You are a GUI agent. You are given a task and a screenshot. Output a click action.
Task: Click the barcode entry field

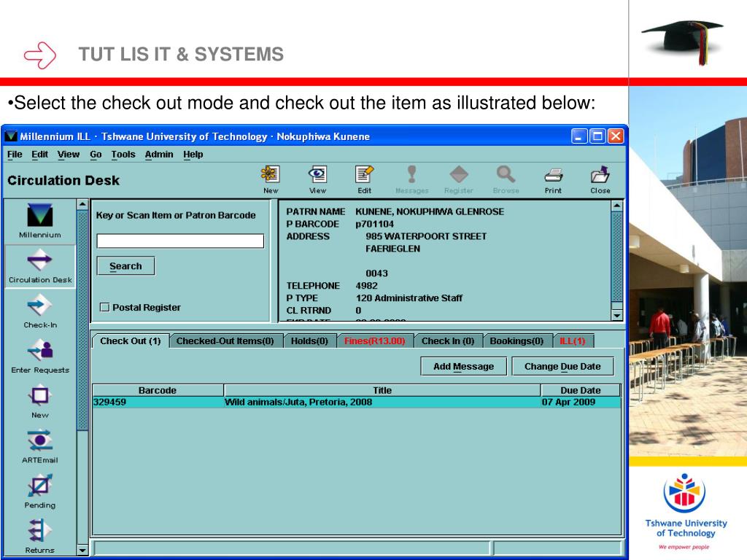pyautogui.click(x=180, y=241)
